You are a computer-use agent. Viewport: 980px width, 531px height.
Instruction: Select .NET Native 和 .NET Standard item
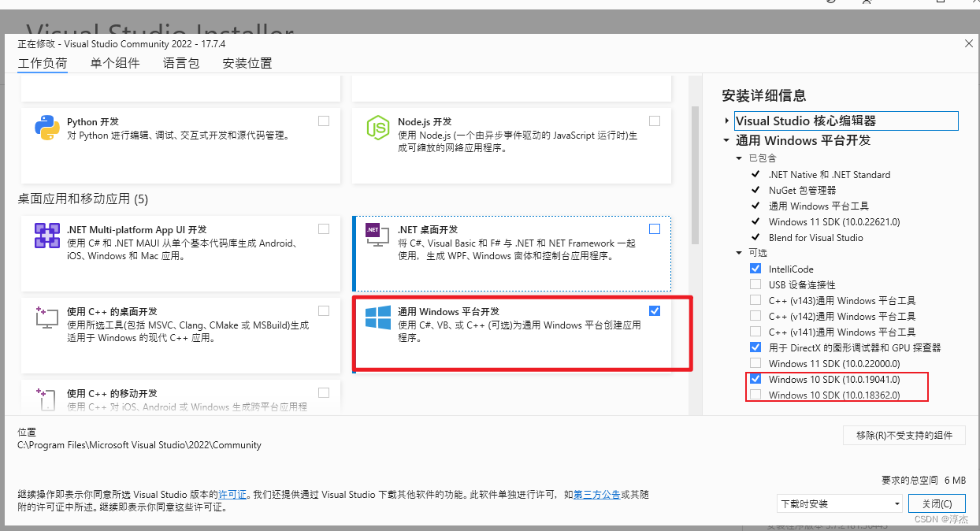click(x=830, y=174)
